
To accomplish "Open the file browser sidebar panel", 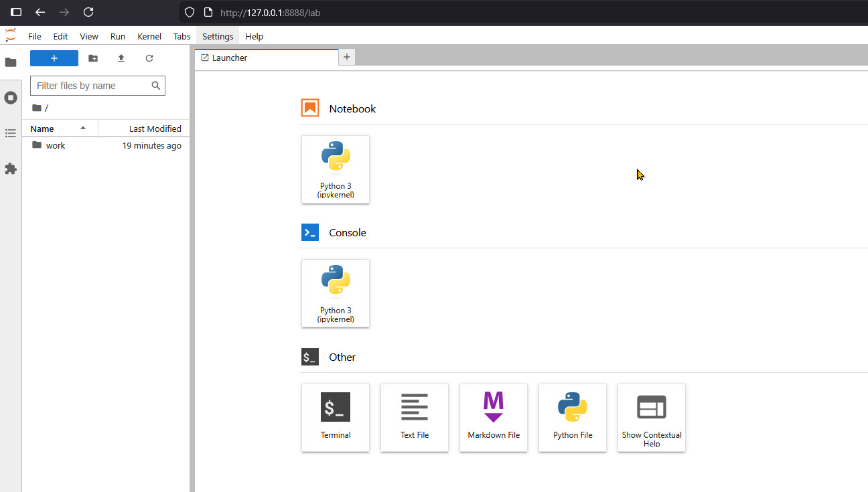I will [x=11, y=62].
